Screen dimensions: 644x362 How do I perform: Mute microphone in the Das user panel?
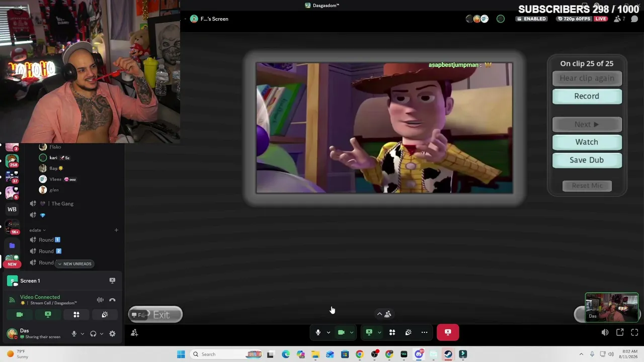pos(74,334)
